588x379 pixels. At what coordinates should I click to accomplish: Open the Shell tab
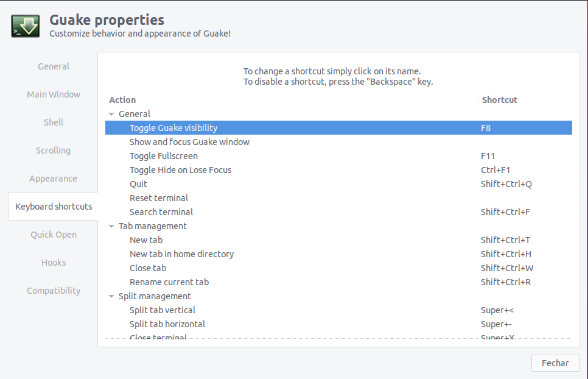[x=53, y=122]
